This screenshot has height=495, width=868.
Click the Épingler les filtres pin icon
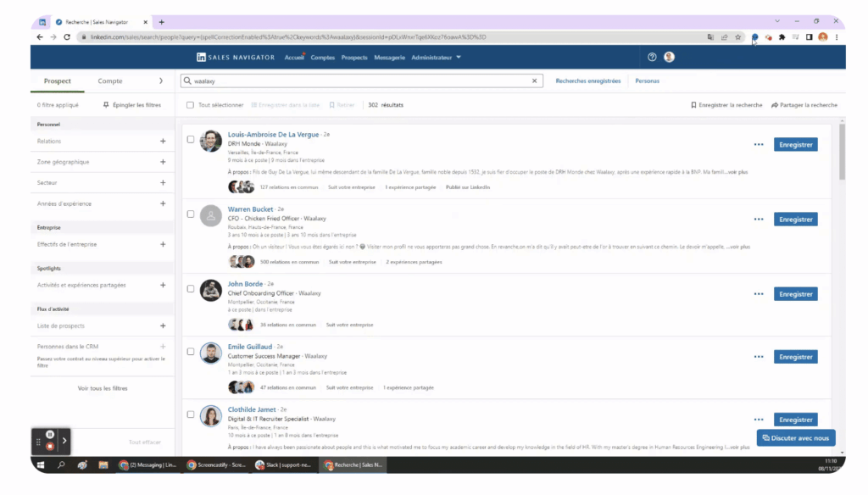tap(106, 105)
